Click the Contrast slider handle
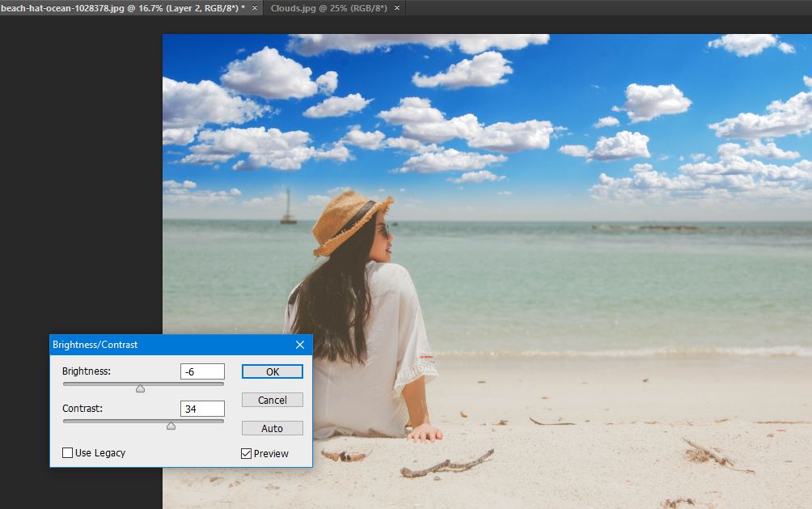The image size is (812, 509). (171, 426)
